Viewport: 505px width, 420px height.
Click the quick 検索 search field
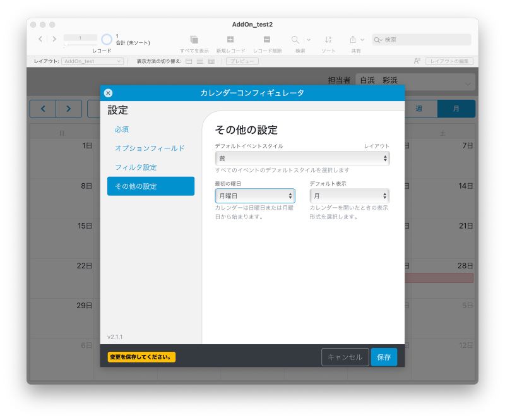pyautogui.click(x=421, y=40)
